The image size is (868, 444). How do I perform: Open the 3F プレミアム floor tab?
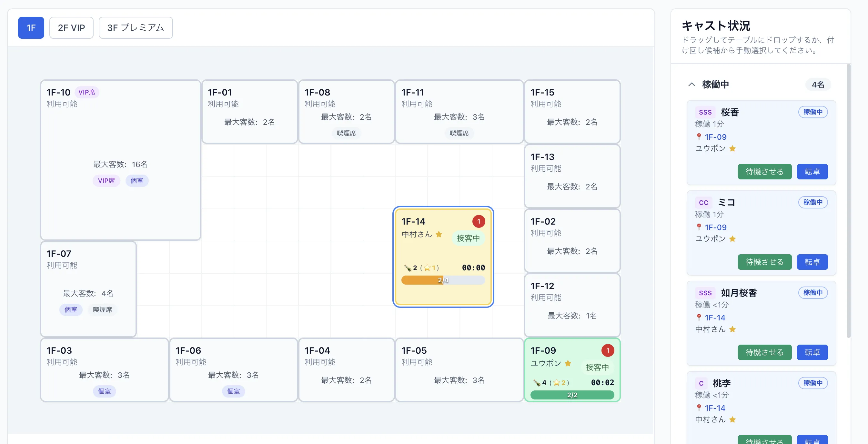click(x=136, y=28)
